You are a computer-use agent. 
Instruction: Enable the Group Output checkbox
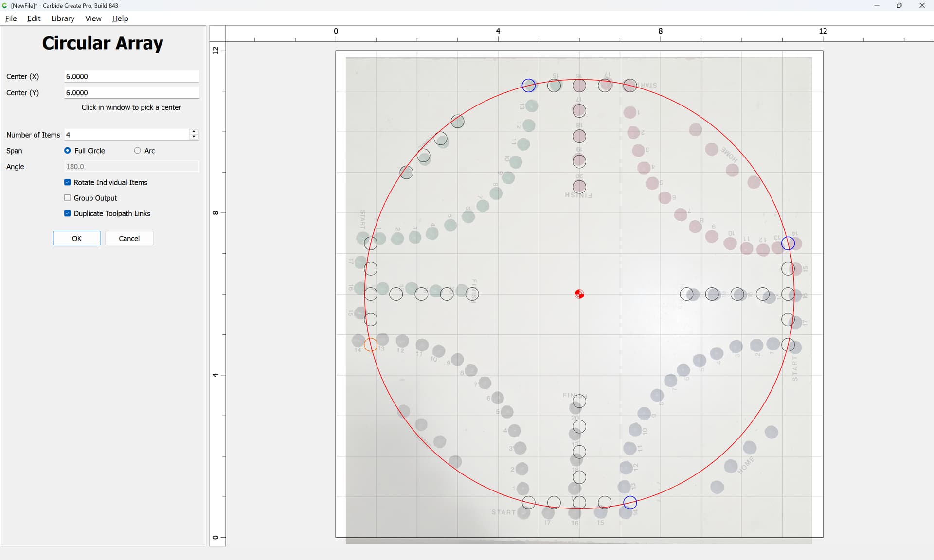68,198
